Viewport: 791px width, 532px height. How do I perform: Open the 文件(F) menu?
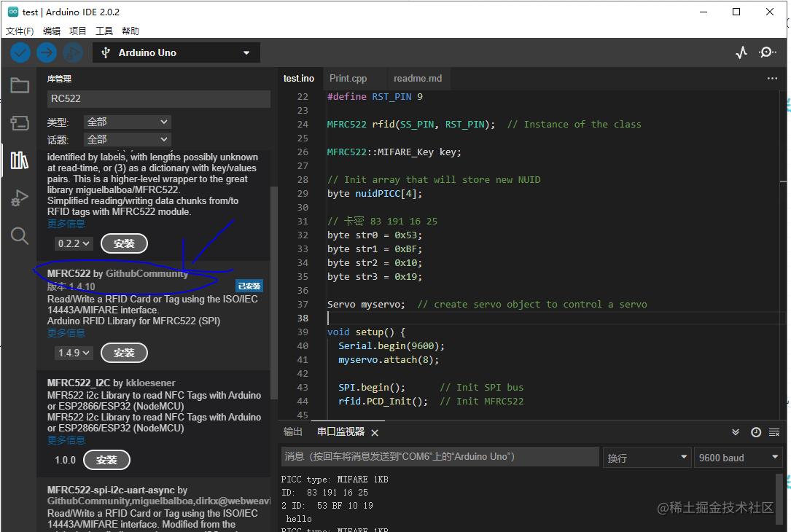coord(20,31)
